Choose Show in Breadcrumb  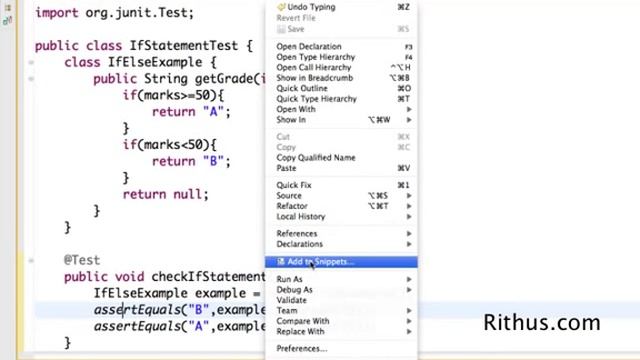coord(341,78)
